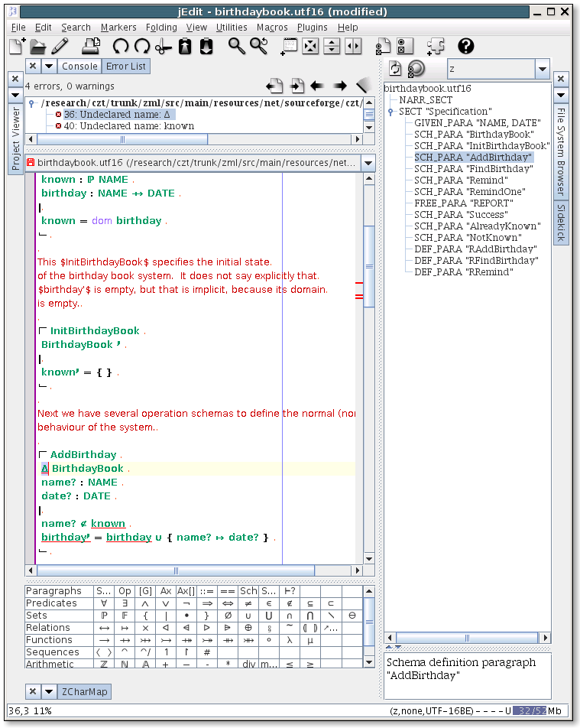Viewport: 580px width, 728px height.
Task: Click memory usage indicator in status bar
Action: click(538, 711)
